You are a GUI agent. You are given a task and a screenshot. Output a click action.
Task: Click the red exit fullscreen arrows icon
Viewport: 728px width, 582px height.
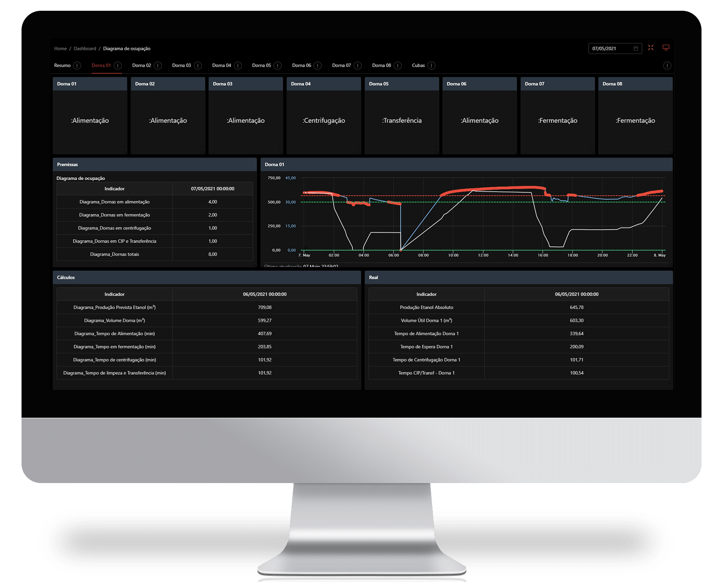(x=651, y=48)
